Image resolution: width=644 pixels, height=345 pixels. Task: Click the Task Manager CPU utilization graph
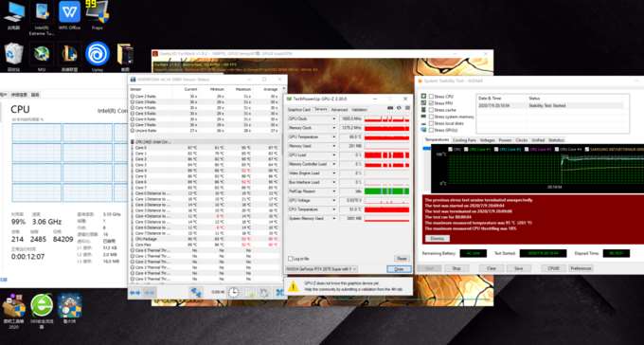pyautogui.click(x=69, y=162)
